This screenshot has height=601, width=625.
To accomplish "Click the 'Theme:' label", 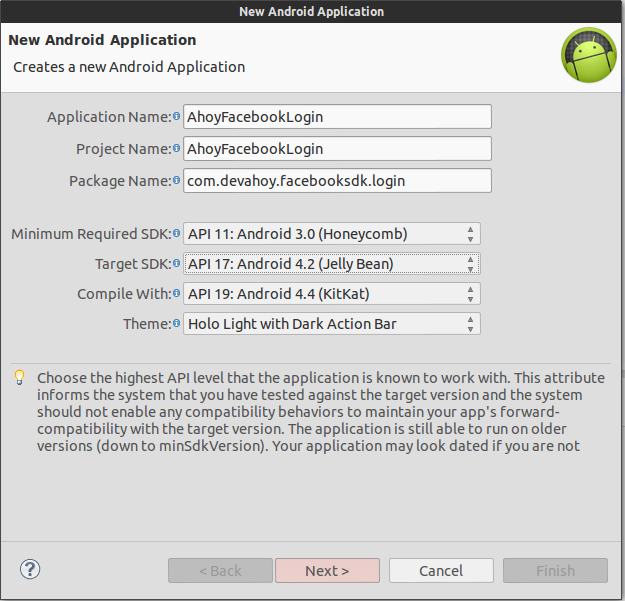I will click(x=147, y=324).
